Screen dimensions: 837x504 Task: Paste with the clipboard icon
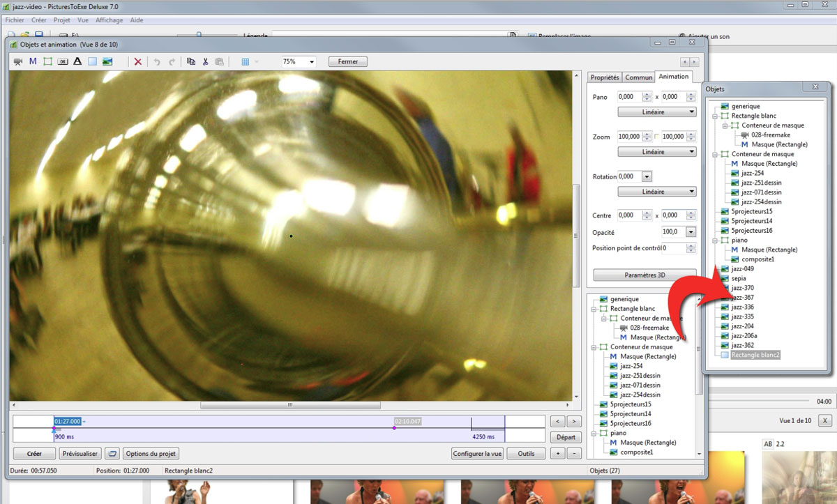220,61
